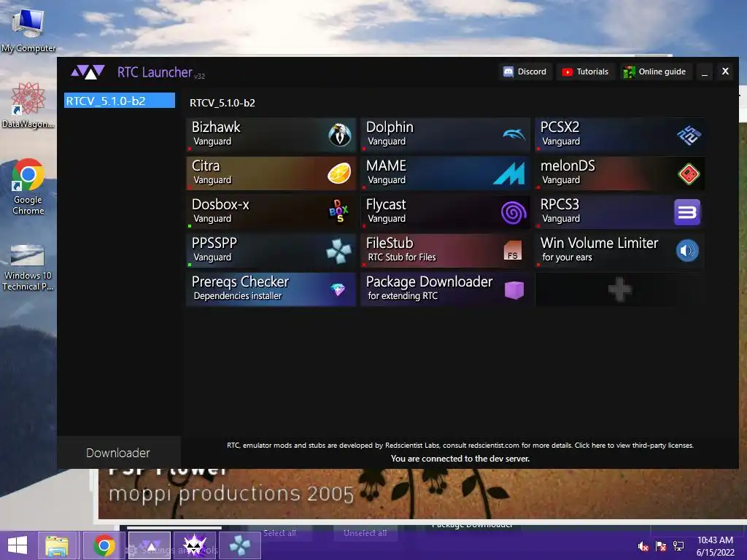Open the taskbar clock showing 10:43 AM

[x=715, y=546]
